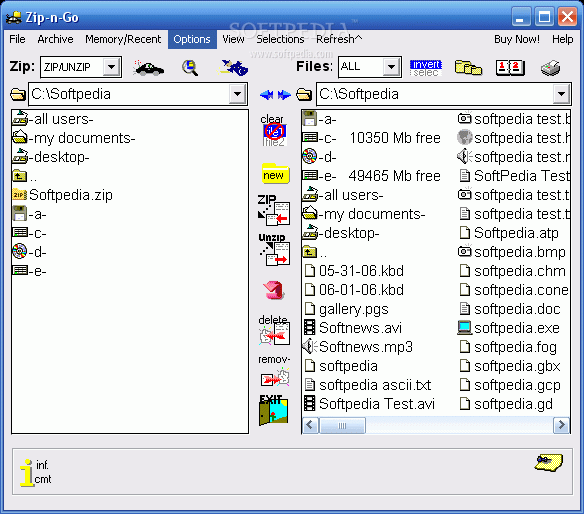Click the Buy Now! menu item

(517, 39)
